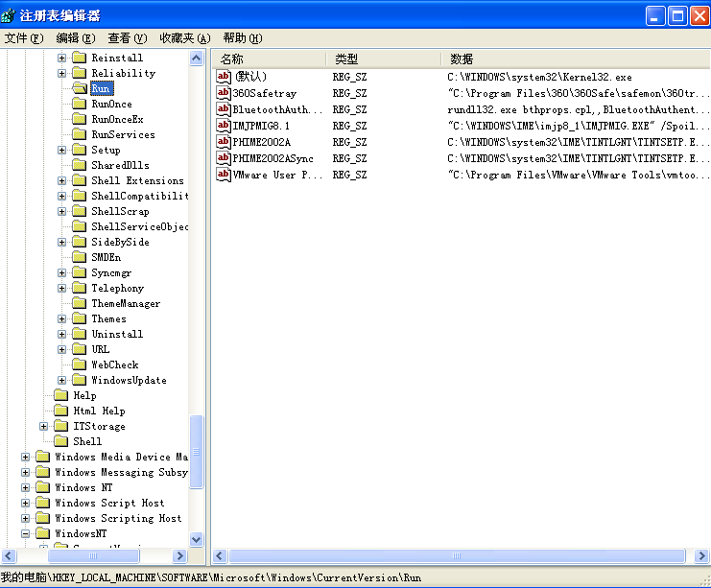Screen dimensions: 711x588
Task: Select the RunOnceEx folder icon
Action: [80, 119]
